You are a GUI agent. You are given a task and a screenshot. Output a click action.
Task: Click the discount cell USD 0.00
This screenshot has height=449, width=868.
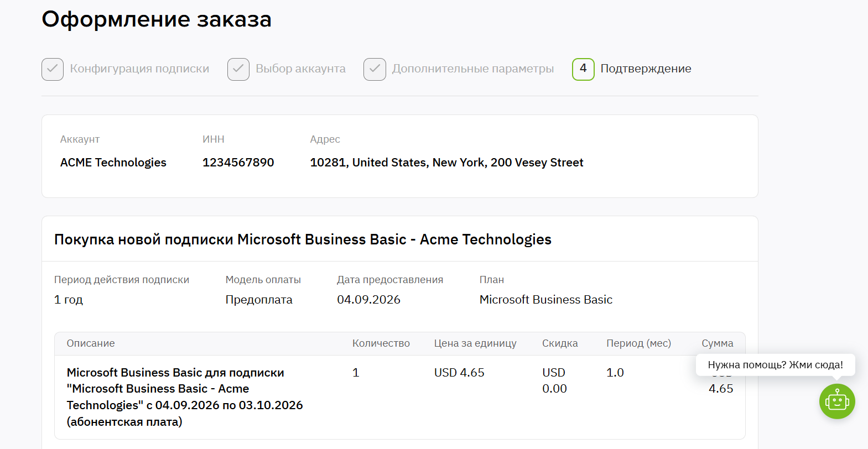coord(554,380)
